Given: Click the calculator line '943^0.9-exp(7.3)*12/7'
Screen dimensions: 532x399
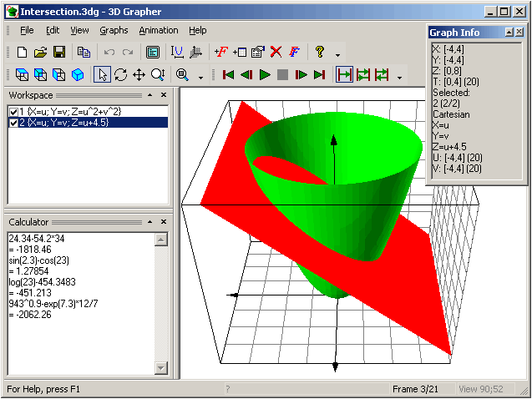Looking at the screenshot, I should [x=53, y=303].
